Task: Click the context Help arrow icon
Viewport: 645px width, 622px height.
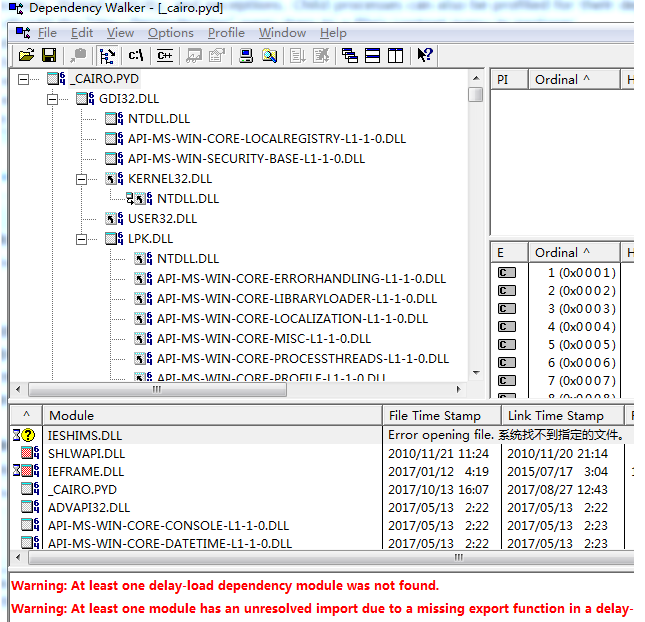Action: (x=424, y=56)
